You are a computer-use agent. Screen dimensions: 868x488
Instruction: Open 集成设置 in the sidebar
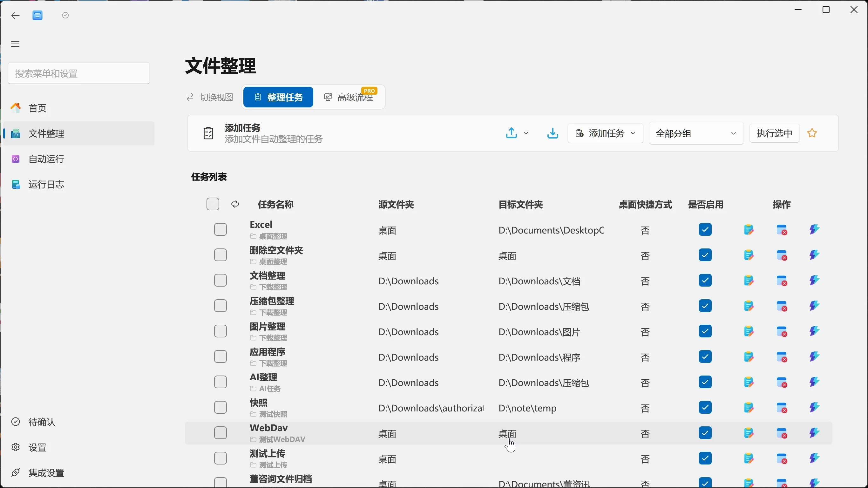(79, 473)
